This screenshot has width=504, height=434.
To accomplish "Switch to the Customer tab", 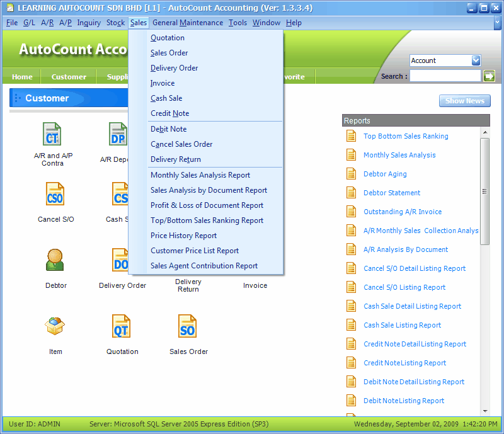I will [69, 77].
